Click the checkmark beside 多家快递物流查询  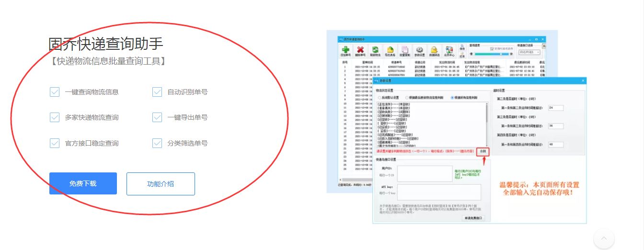pos(55,117)
